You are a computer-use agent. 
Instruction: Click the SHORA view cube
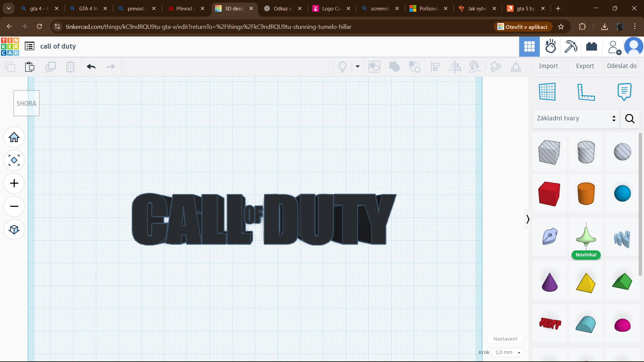coord(26,103)
